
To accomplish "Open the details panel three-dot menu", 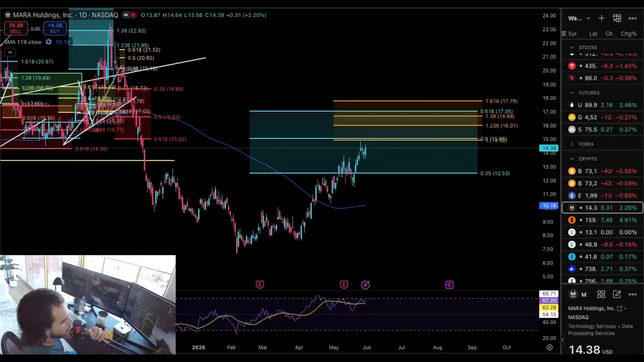I will coord(632,294).
